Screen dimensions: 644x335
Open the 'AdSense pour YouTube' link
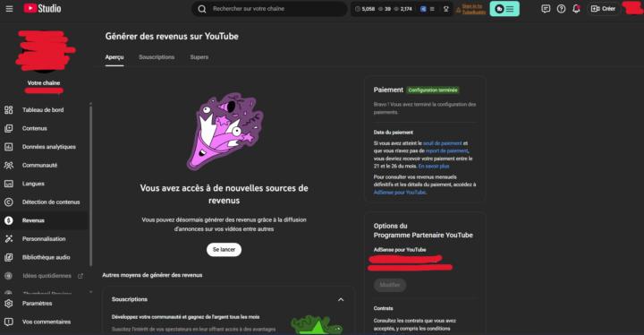(x=400, y=193)
